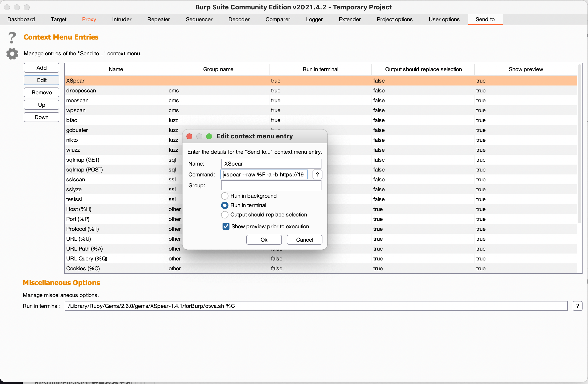
Task: Switch to the Decoder tab
Action: tap(238, 19)
